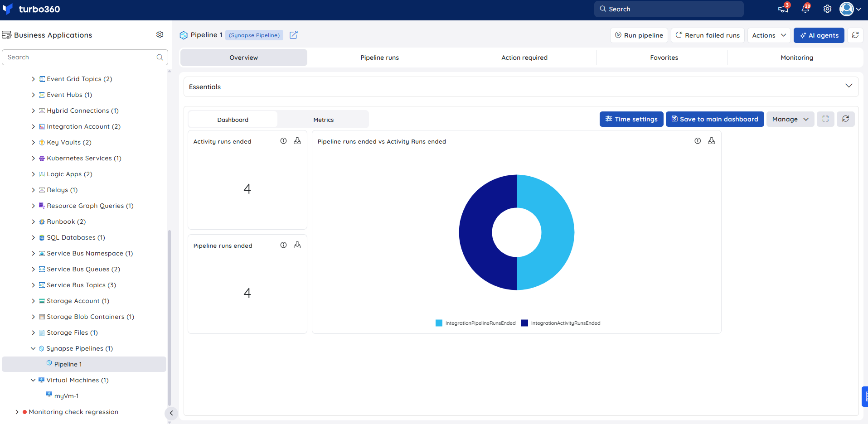Image resolution: width=868 pixels, height=424 pixels.
Task: Click the turbo360 logo
Action: (x=31, y=9)
